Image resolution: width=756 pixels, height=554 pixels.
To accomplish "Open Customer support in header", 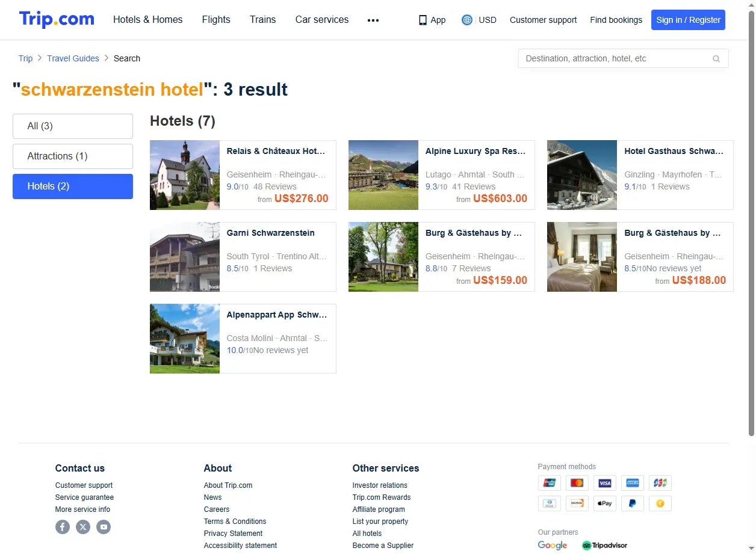I will tap(543, 20).
